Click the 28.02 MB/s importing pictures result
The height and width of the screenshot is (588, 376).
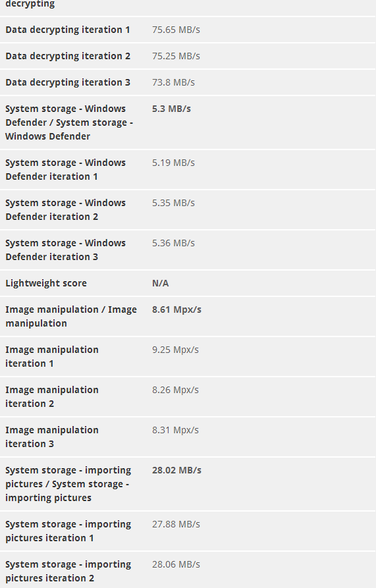(176, 470)
